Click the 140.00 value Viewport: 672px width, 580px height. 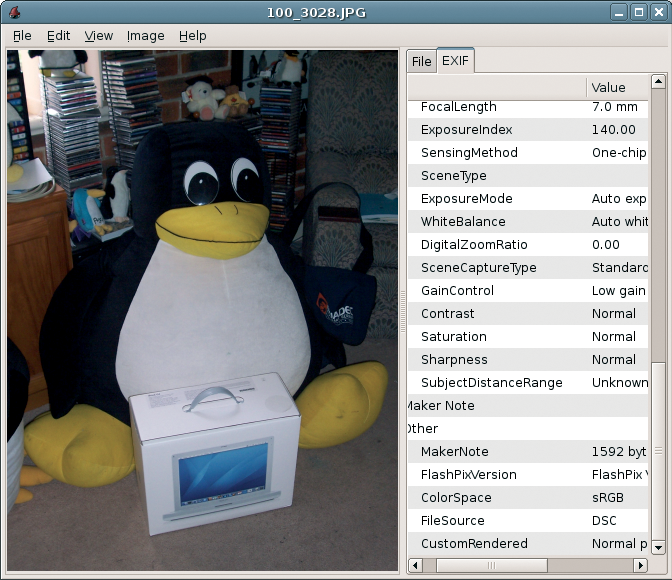pyautogui.click(x=614, y=130)
